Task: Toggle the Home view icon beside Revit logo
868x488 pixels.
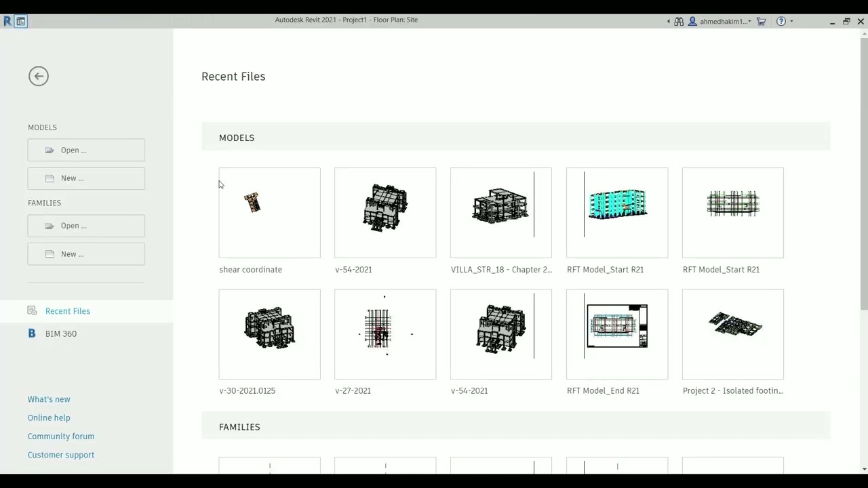Action: (x=21, y=22)
